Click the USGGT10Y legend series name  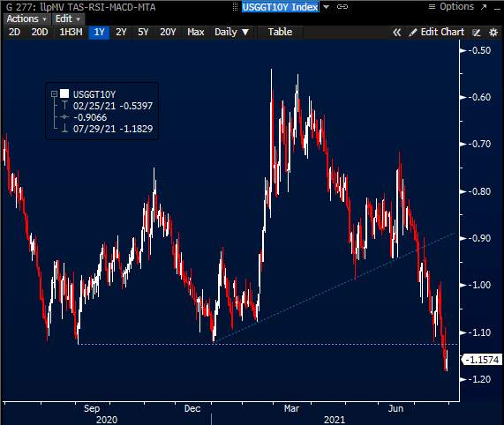(94, 94)
